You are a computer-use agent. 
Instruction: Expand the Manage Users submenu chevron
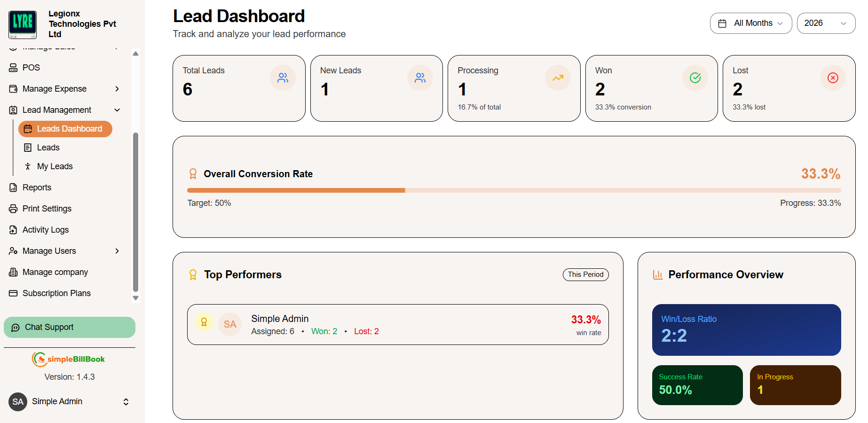[x=117, y=251]
